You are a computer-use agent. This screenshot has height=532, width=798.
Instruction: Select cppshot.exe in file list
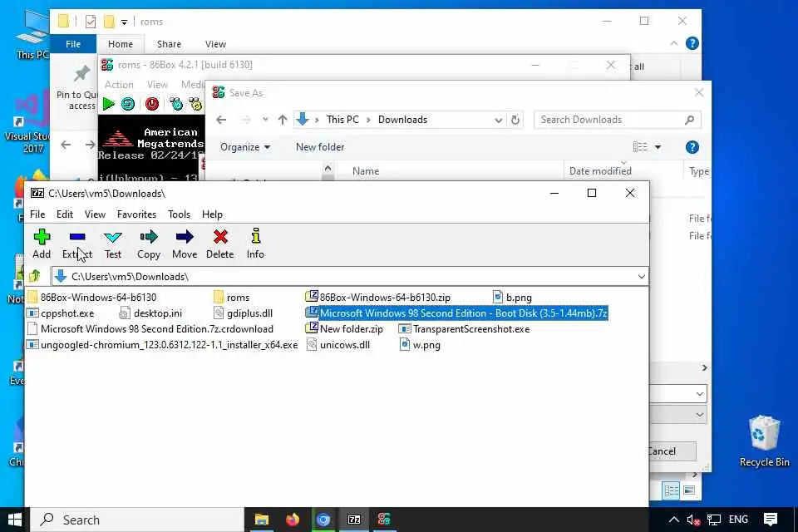pos(61,313)
